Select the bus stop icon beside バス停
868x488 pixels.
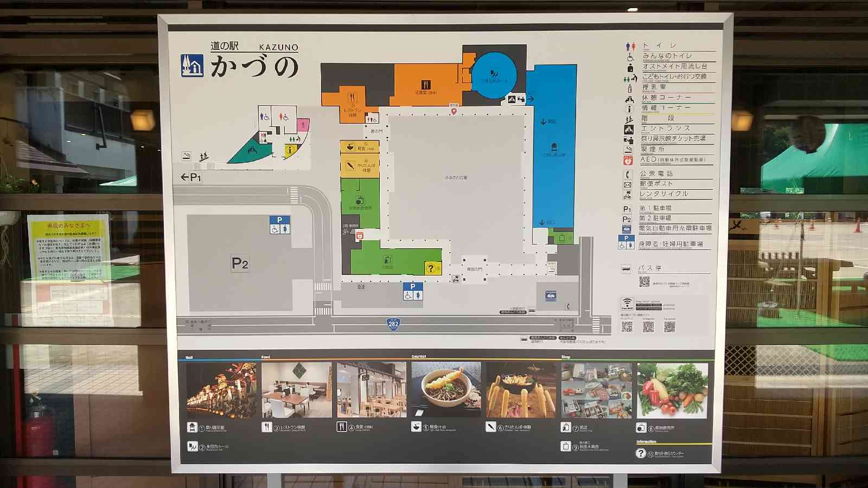tap(626, 268)
